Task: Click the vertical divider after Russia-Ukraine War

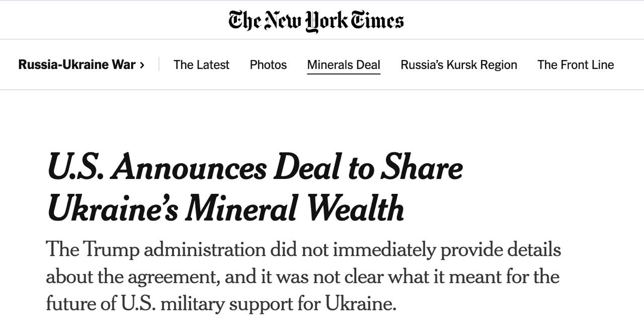Action: (x=159, y=64)
